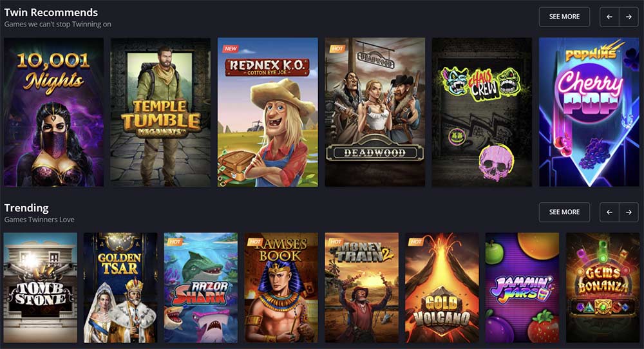The width and height of the screenshot is (644, 349).
Task: Click the previous arrow in Trending section
Action: 609,212
